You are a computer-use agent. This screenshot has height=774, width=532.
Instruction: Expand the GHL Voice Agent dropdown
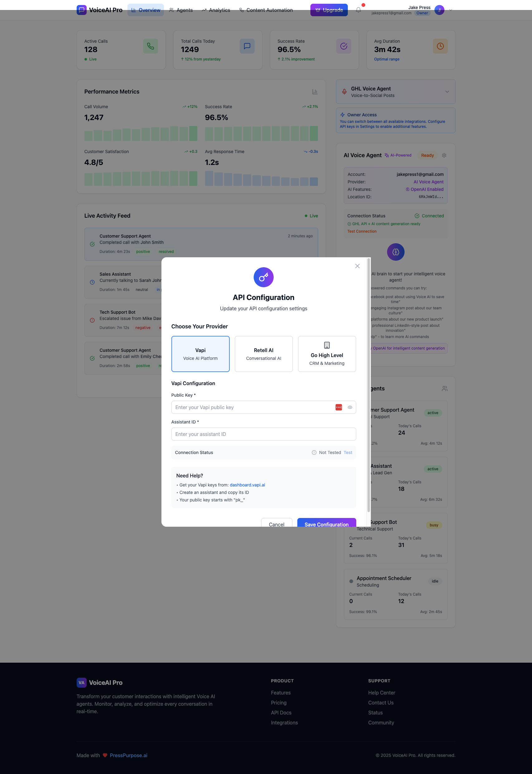coord(447,92)
